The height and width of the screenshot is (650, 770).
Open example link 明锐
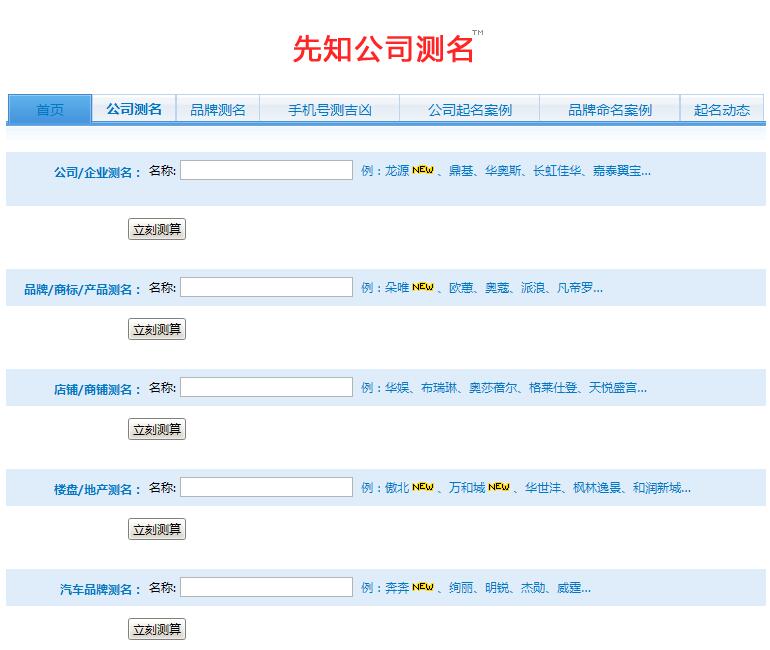[497, 588]
